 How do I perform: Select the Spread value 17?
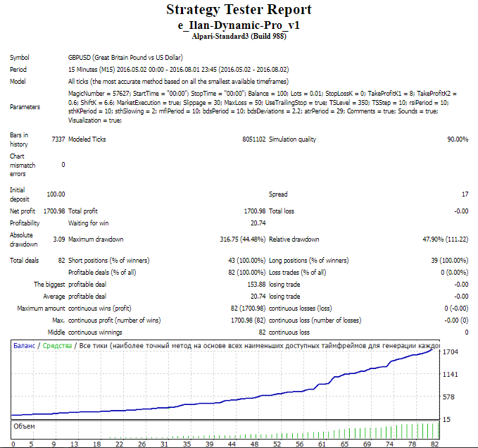click(x=465, y=194)
